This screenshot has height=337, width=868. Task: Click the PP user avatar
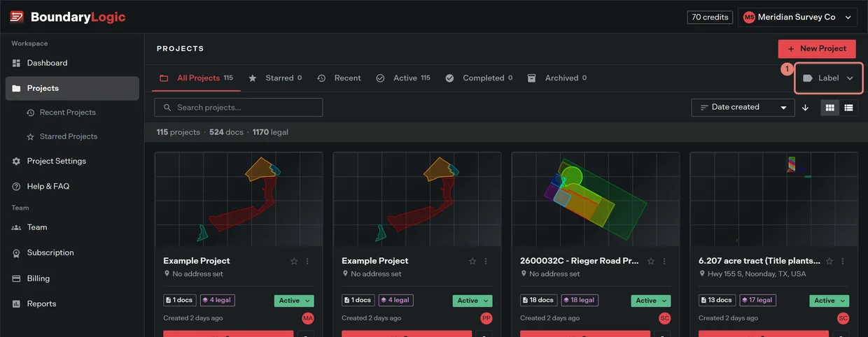click(486, 318)
